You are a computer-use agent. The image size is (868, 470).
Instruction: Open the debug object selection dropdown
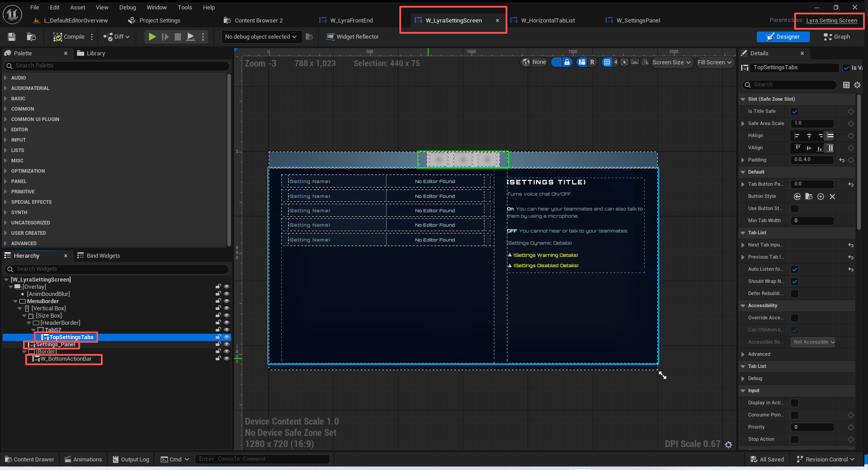point(261,37)
